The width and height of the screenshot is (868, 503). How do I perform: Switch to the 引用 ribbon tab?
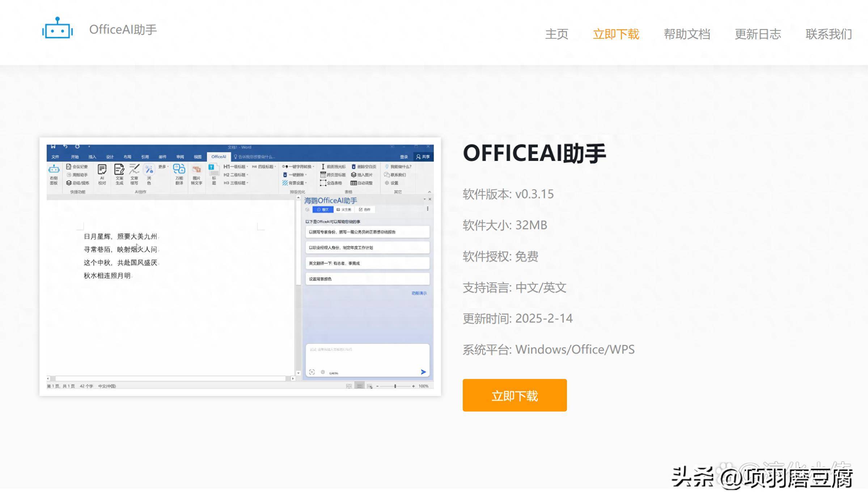tap(145, 157)
